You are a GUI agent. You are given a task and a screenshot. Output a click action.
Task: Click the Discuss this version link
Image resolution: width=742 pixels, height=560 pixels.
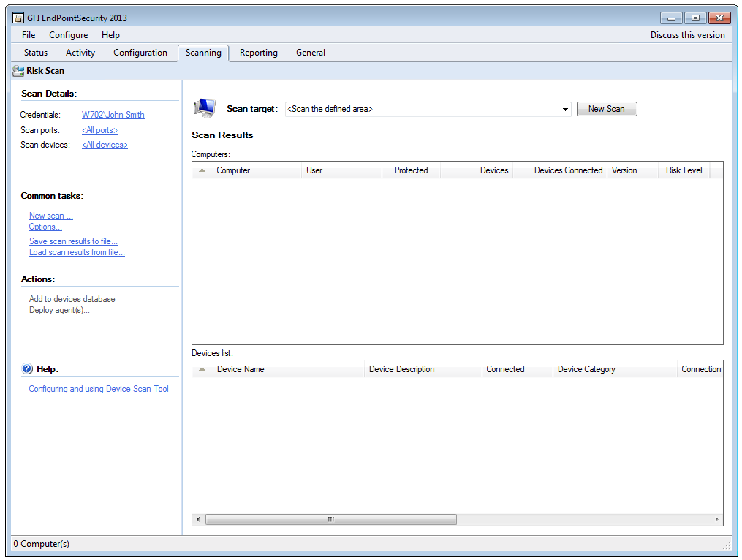(x=687, y=35)
